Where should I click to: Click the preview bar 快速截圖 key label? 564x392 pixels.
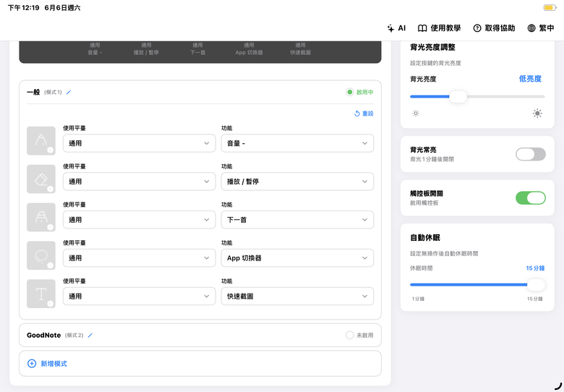point(300,53)
